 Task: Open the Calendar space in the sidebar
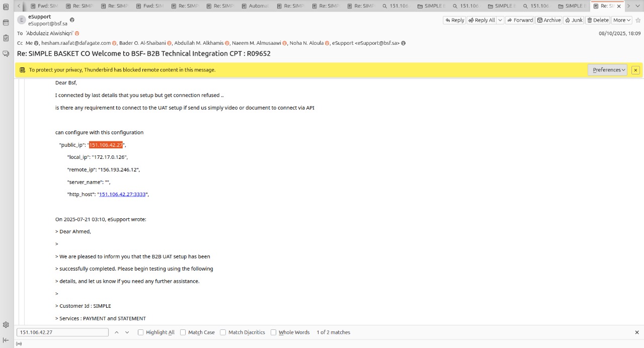[6, 23]
